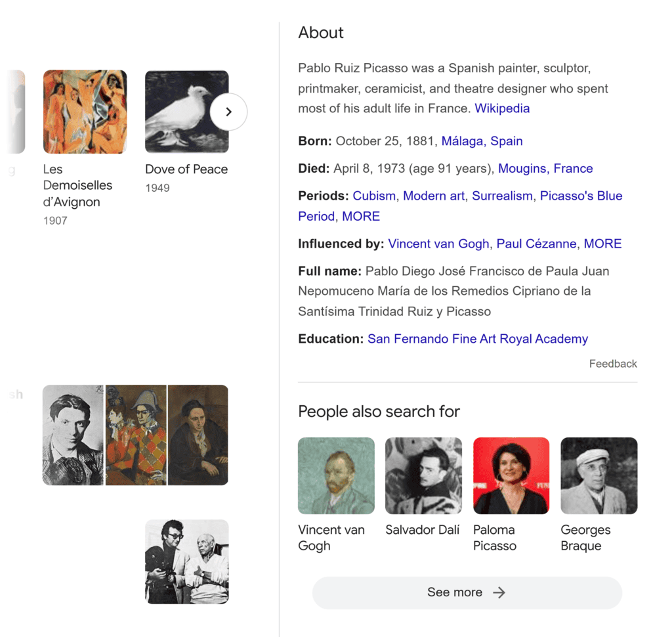Click the Vincent van Gogh influence link
Screen dimensions: 672x637
pyautogui.click(x=438, y=244)
